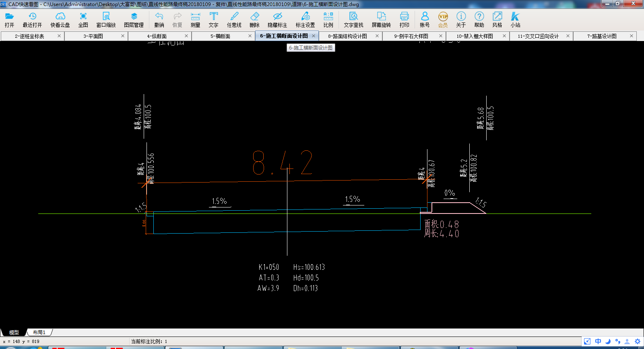
Task: Click the Dh=0.113 label
Action: coord(305,288)
